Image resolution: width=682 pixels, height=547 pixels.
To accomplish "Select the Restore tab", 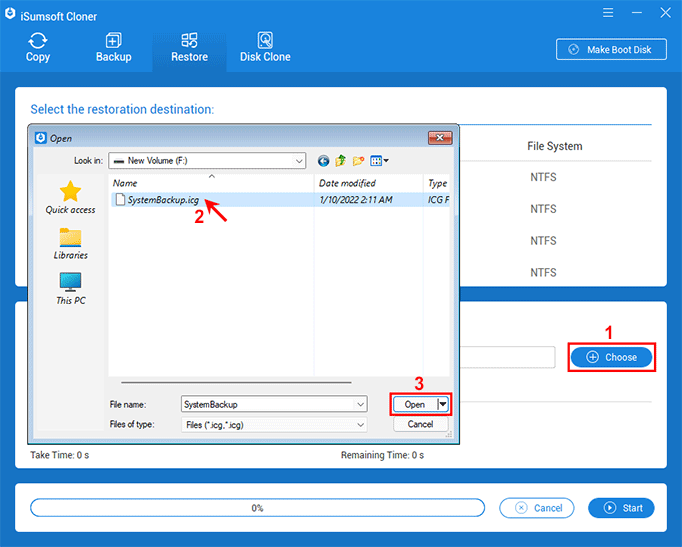I will (x=189, y=48).
